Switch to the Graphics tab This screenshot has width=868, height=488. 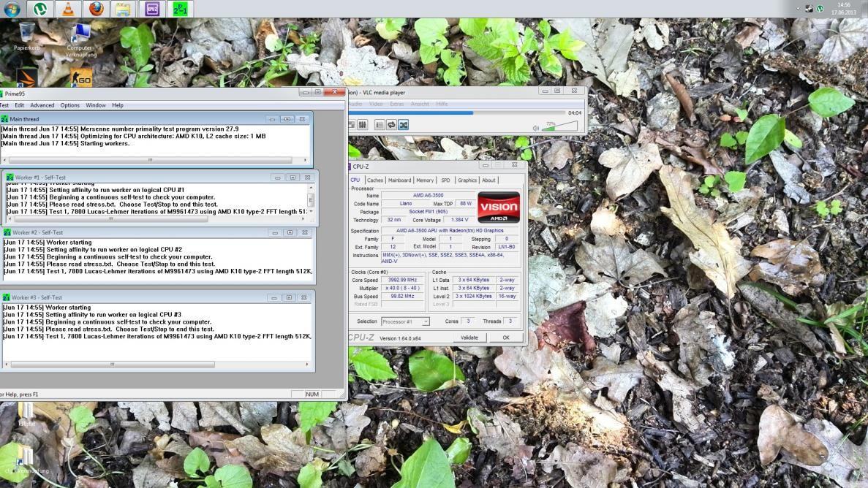(x=467, y=180)
